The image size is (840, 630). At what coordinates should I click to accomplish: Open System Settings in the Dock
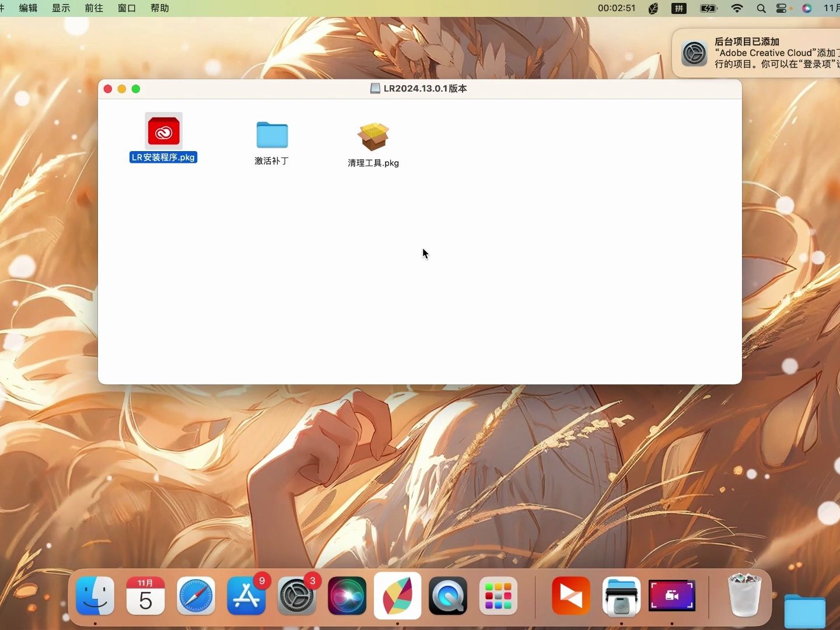click(297, 596)
